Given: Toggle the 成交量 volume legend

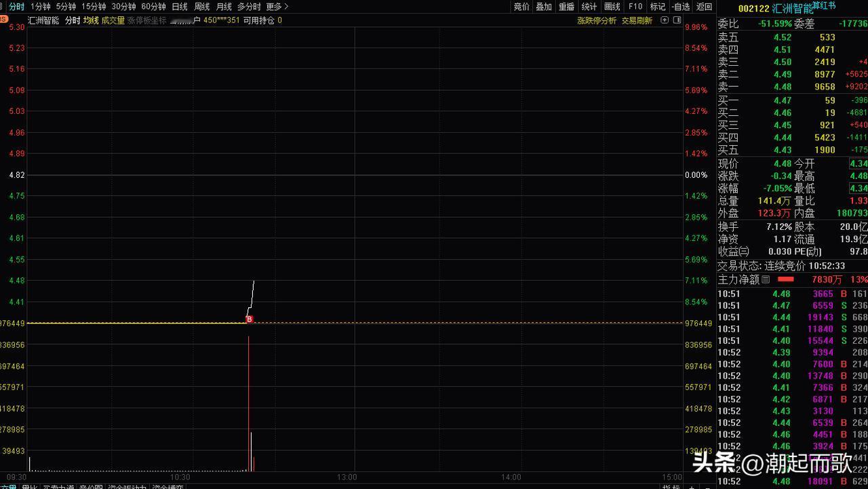Looking at the screenshot, I should (113, 20).
